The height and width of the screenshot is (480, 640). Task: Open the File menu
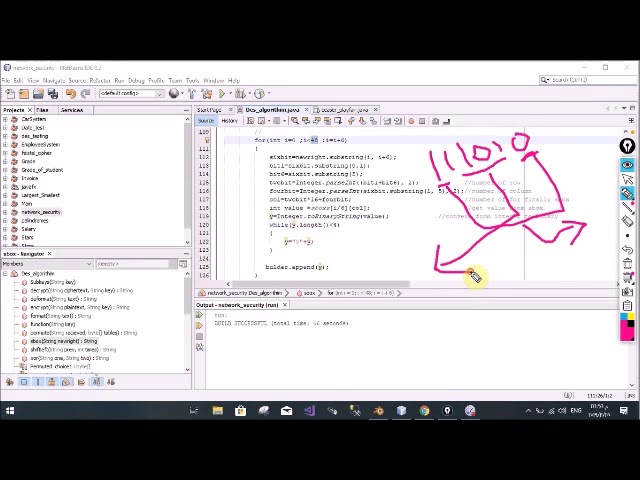click(x=6, y=80)
